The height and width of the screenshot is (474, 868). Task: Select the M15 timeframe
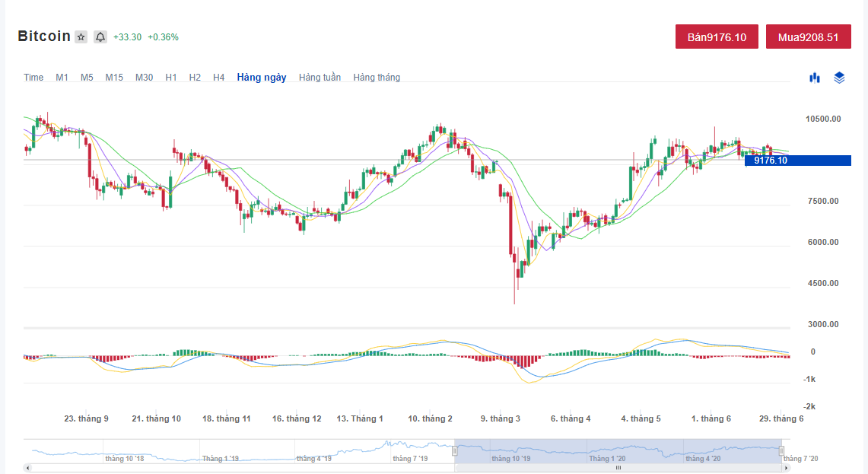pyautogui.click(x=114, y=78)
